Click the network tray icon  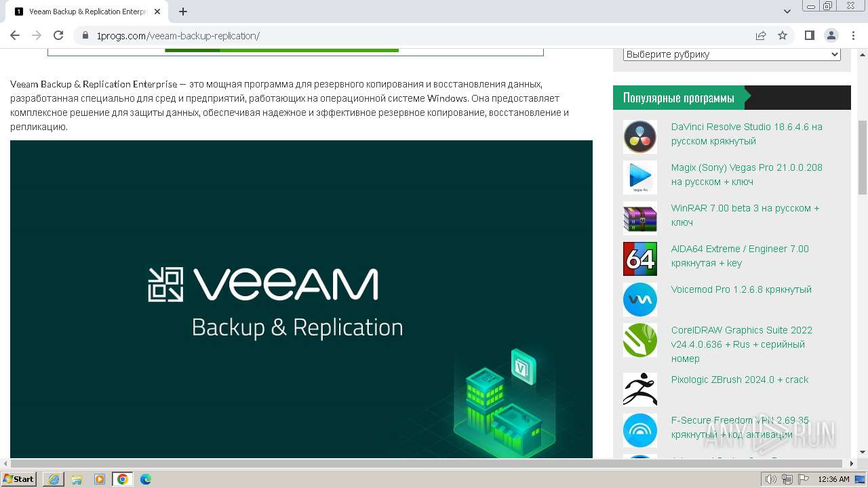click(x=787, y=479)
